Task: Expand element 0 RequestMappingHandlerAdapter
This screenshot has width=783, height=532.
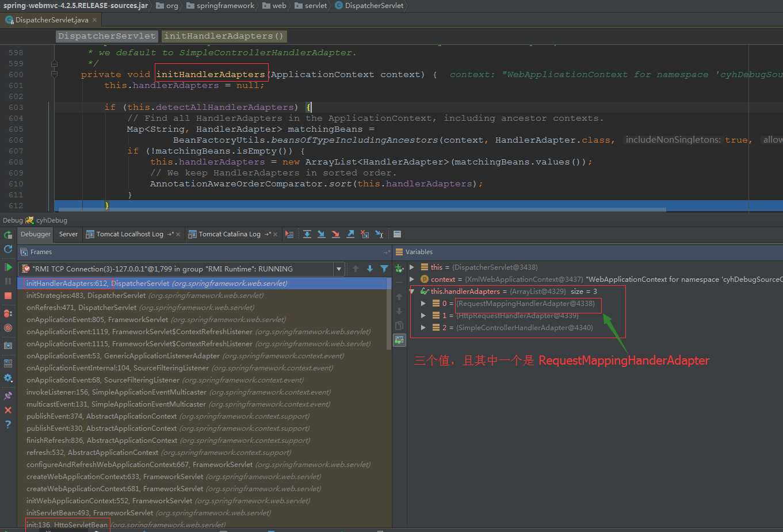Action: click(x=423, y=303)
